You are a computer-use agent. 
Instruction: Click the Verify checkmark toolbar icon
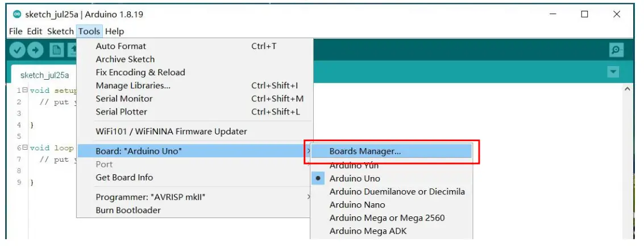pos(17,50)
